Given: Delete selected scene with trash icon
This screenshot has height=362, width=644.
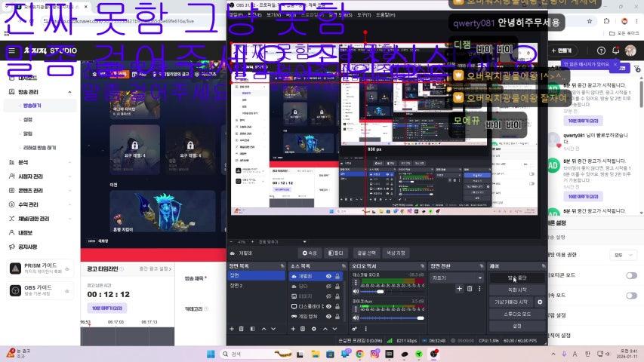Looking at the screenshot, I should 242,329.
